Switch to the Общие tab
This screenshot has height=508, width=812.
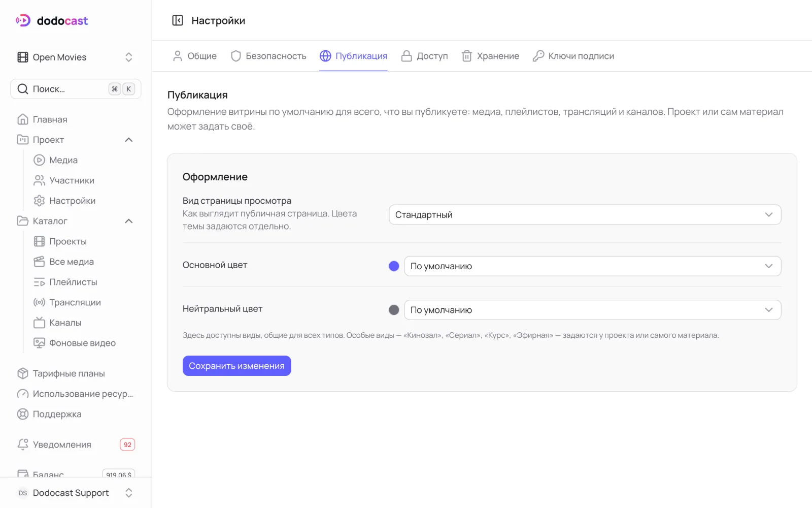[x=195, y=56]
